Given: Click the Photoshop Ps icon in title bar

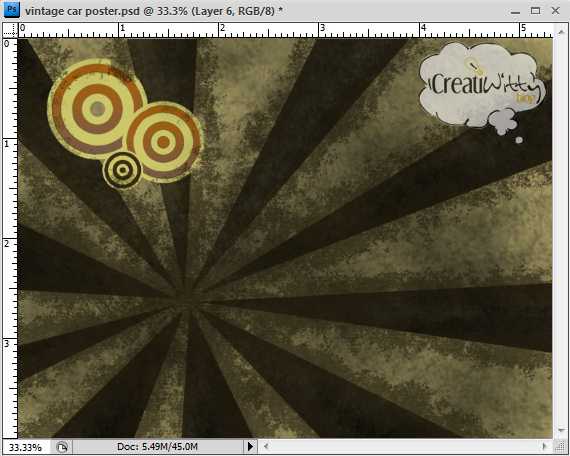Looking at the screenshot, I should point(11,9).
